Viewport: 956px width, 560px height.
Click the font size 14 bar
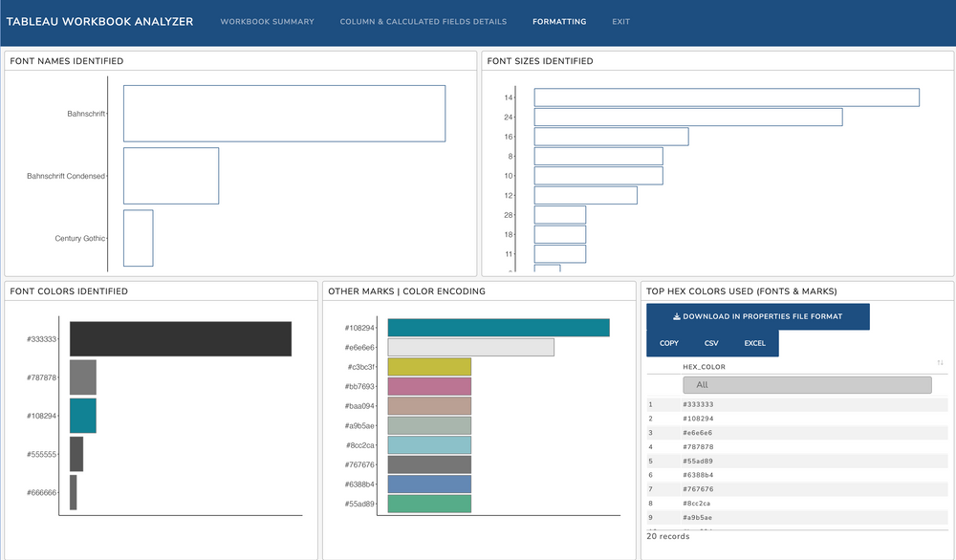point(727,97)
